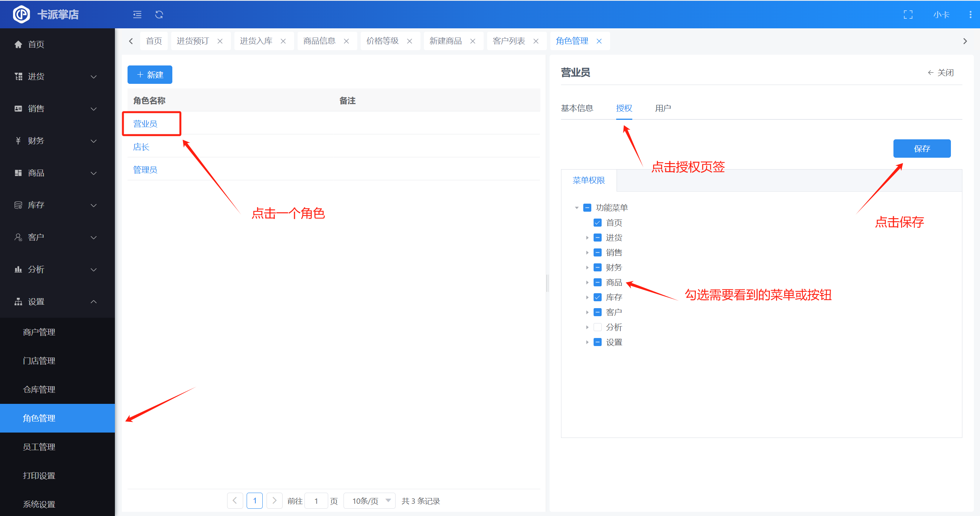Check the 分析 permission checkbox
Screen dimensions: 980x516
pos(597,327)
